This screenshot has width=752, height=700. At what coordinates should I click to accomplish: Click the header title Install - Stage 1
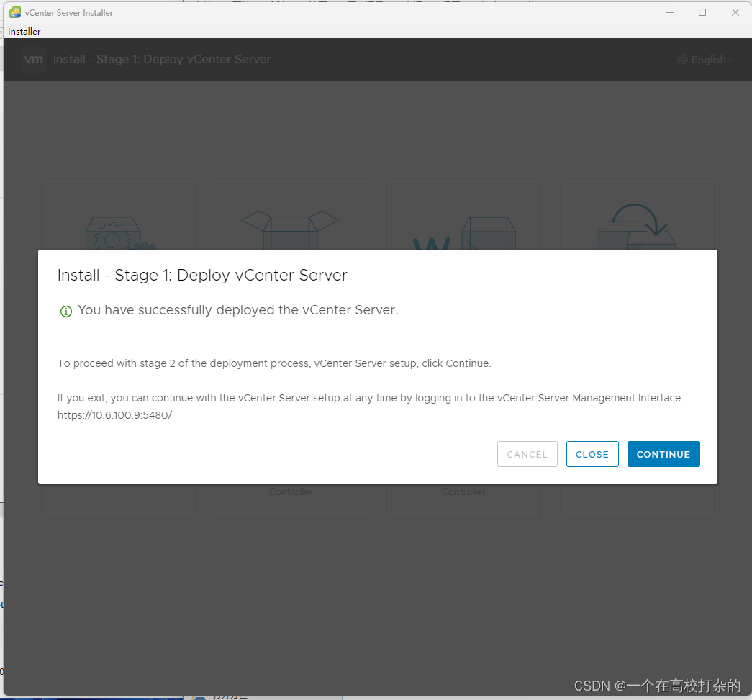coord(162,60)
